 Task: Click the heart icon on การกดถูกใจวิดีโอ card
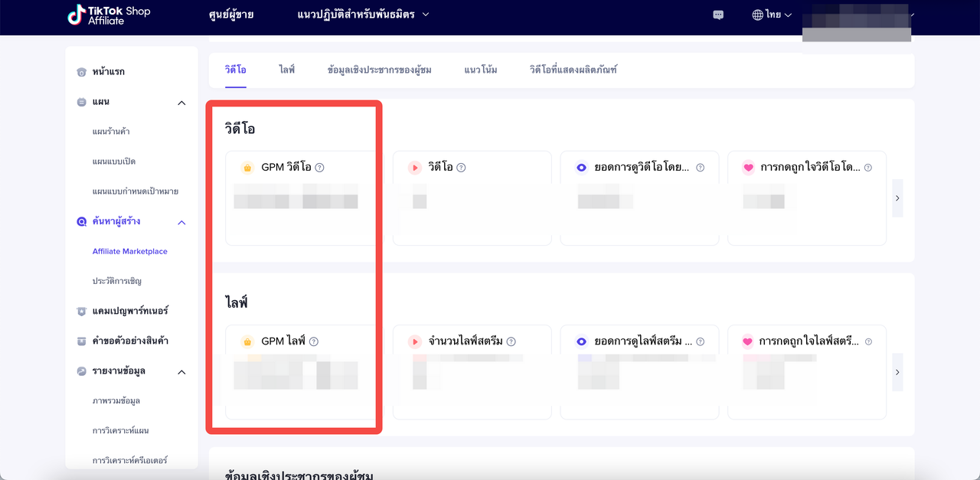(748, 168)
